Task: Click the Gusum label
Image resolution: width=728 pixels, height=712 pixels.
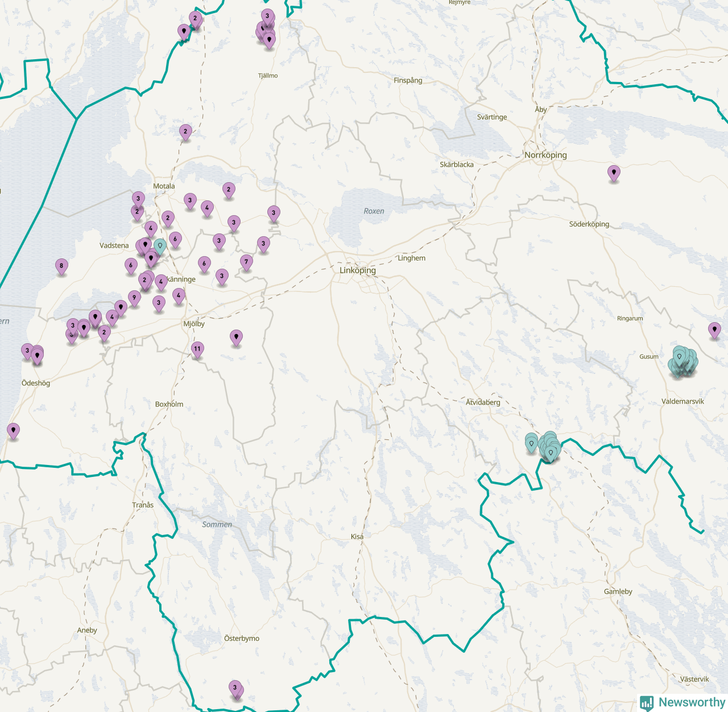Action: click(x=649, y=356)
